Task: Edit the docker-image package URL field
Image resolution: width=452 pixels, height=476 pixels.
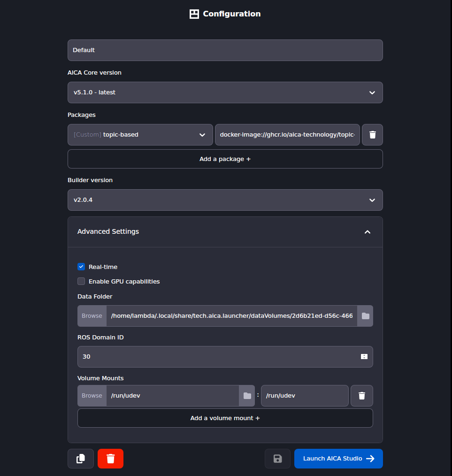Action: click(287, 135)
